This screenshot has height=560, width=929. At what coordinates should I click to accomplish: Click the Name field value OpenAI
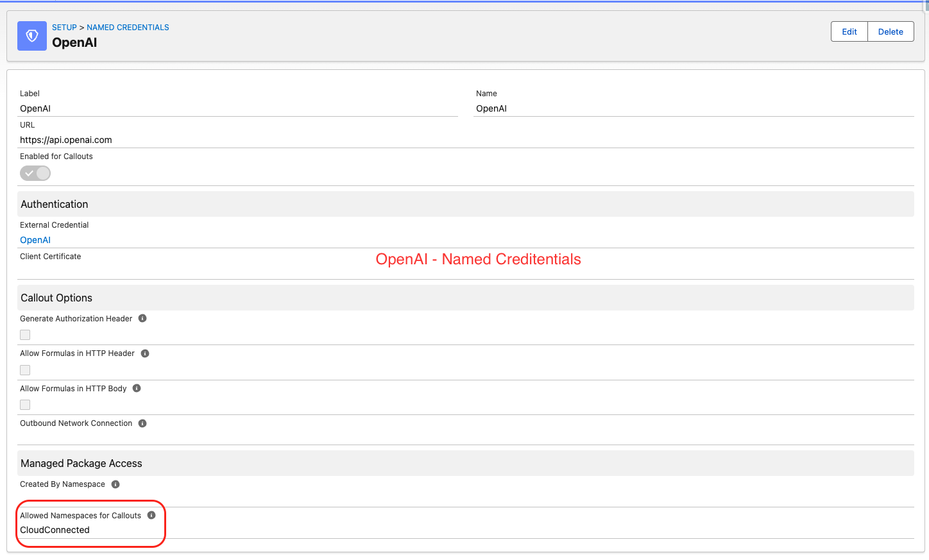491,108
